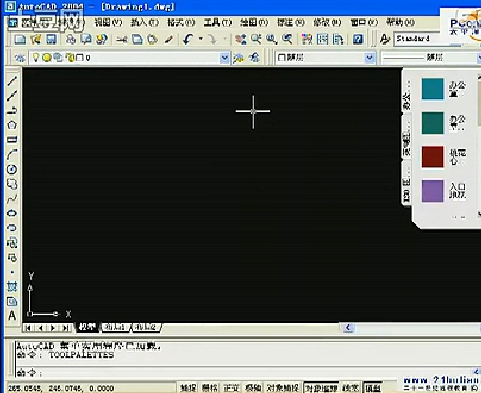Switch to the 模型 Model layout tab
This screenshot has width=481, height=393.
click(x=87, y=327)
